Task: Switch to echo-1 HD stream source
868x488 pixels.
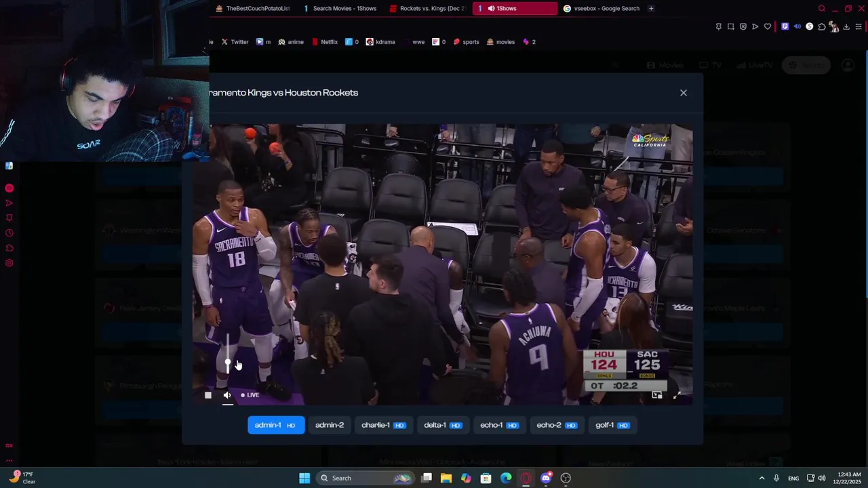Action: pyautogui.click(x=499, y=425)
